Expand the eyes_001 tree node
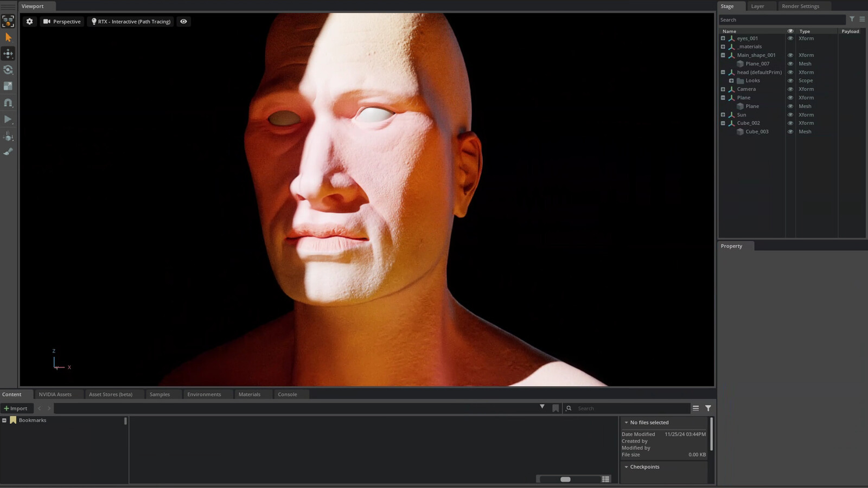The height and width of the screenshot is (488, 868). (723, 38)
